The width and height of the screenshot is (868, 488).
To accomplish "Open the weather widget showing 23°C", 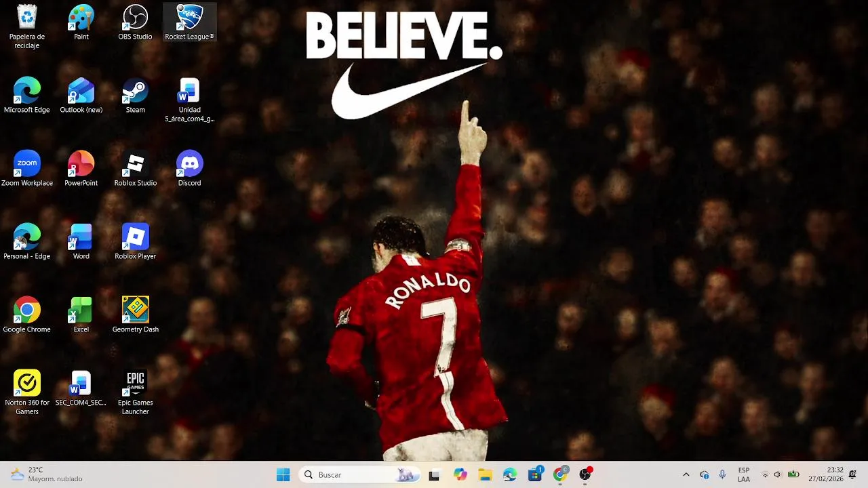I will click(46, 474).
